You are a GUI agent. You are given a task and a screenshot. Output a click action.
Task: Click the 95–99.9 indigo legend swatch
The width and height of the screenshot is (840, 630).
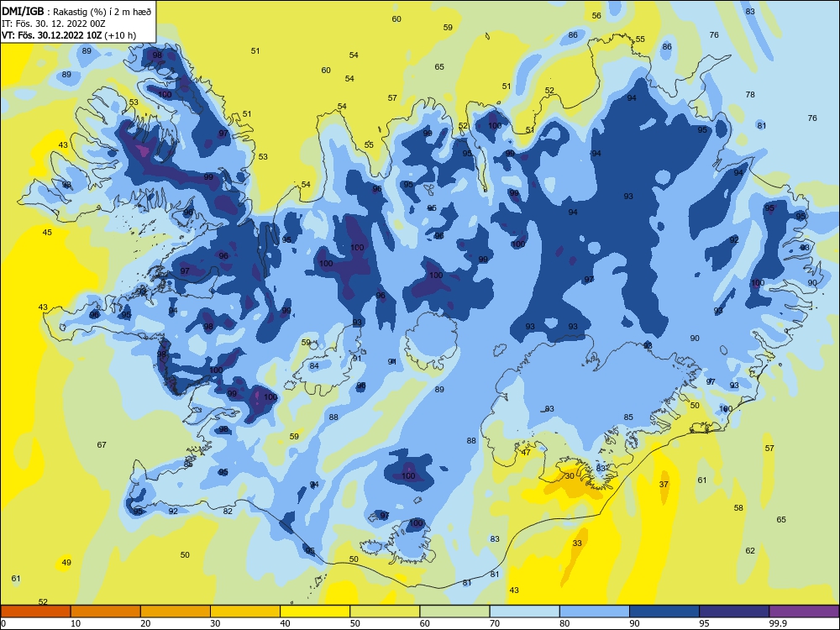tap(734, 612)
